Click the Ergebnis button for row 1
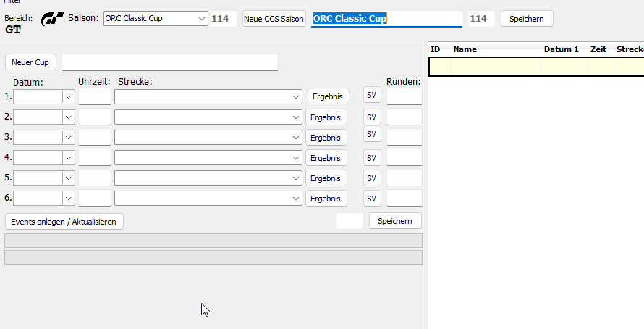 [327, 96]
